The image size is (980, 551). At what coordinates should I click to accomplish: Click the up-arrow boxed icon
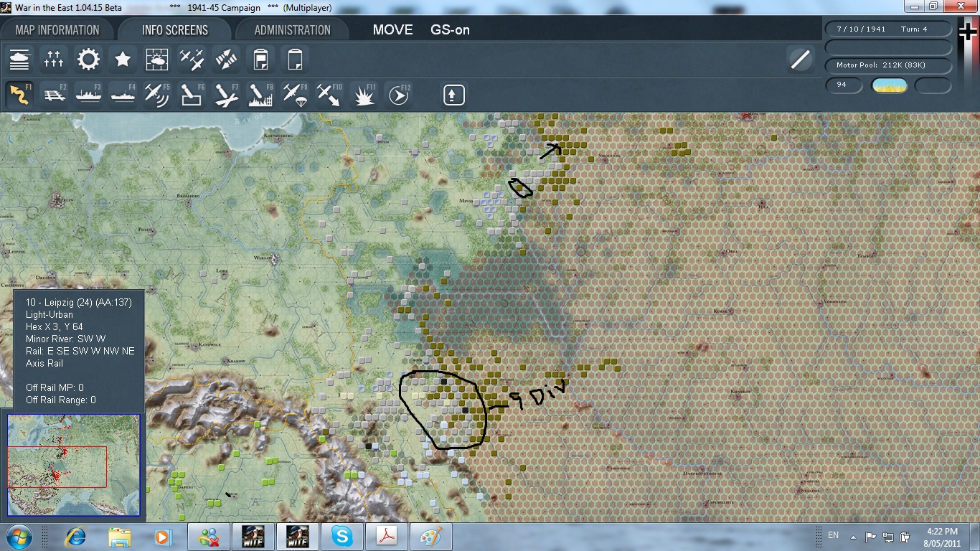453,95
